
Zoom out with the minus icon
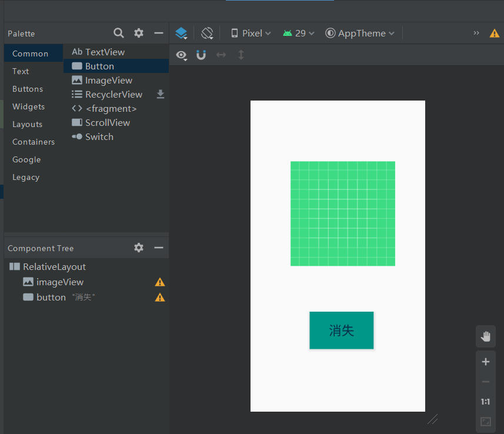[x=486, y=382]
